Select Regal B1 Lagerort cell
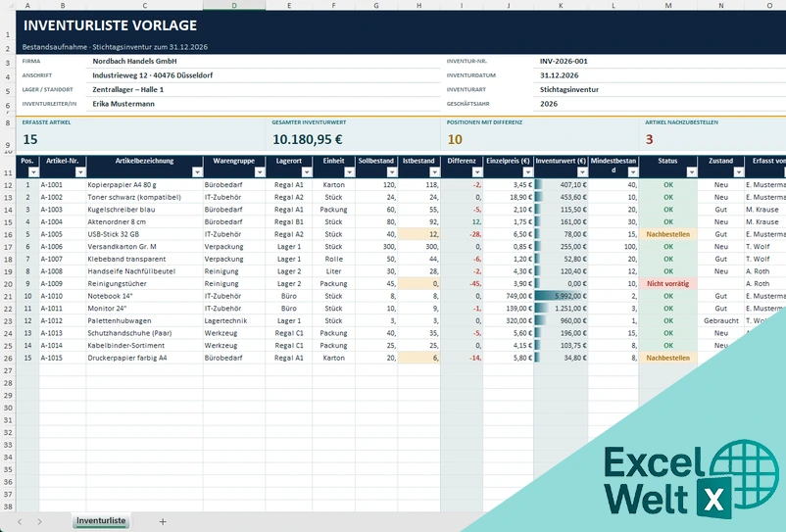Image resolution: width=786 pixels, height=532 pixels. point(289,222)
